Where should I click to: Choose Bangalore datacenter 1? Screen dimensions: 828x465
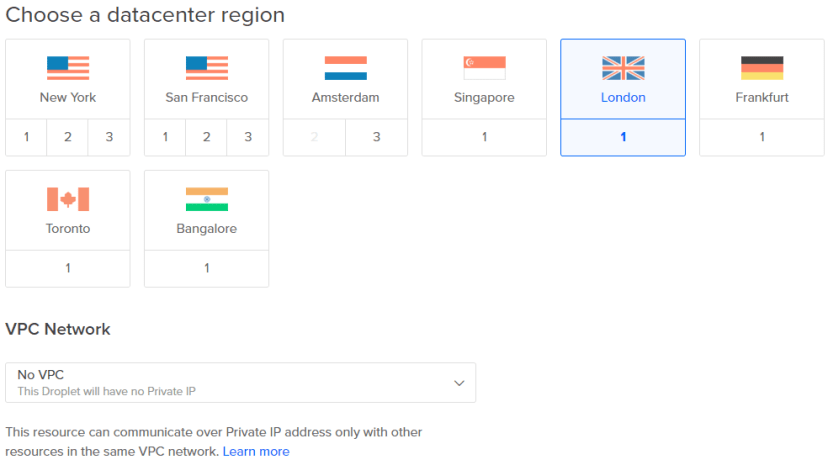point(207,268)
